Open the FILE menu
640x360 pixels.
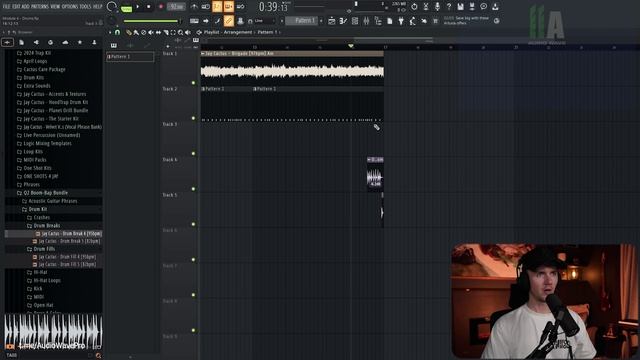point(7,7)
